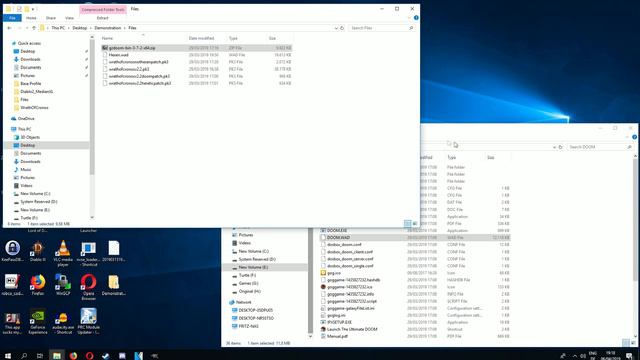Viewport: 640px width, 360px height.
Task: Open the Opera Browser desktop shortcut
Action: coord(88,287)
